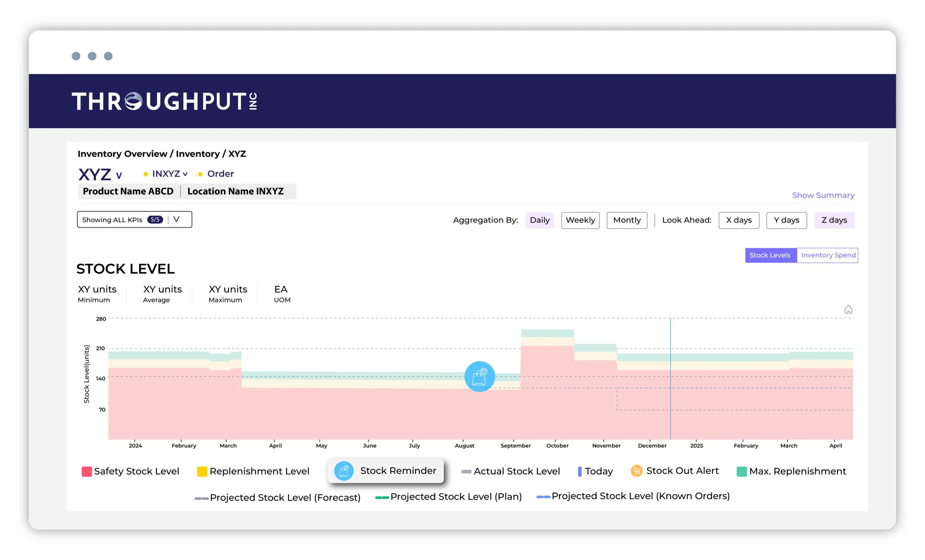Click the Safety Stock Level red swatch

pos(87,472)
